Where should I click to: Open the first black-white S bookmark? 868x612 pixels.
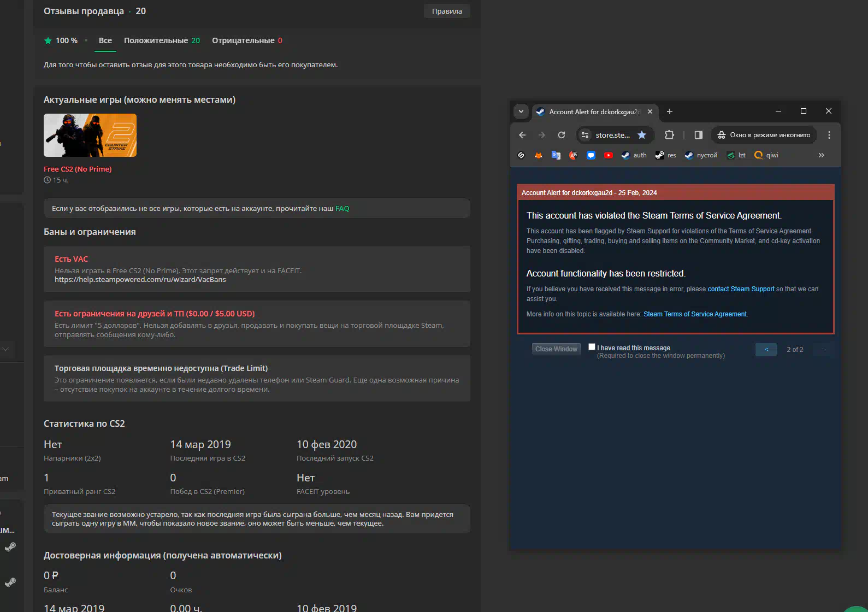point(521,155)
